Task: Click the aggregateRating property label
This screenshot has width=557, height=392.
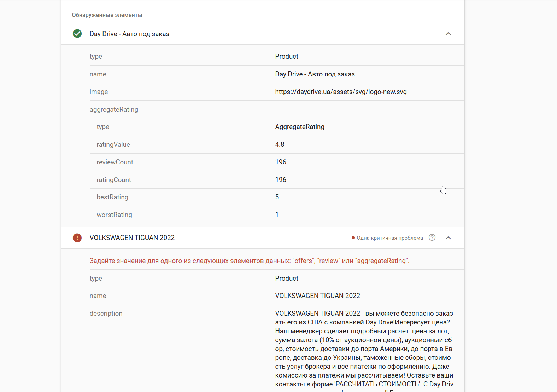Action: click(x=114, y=110)
